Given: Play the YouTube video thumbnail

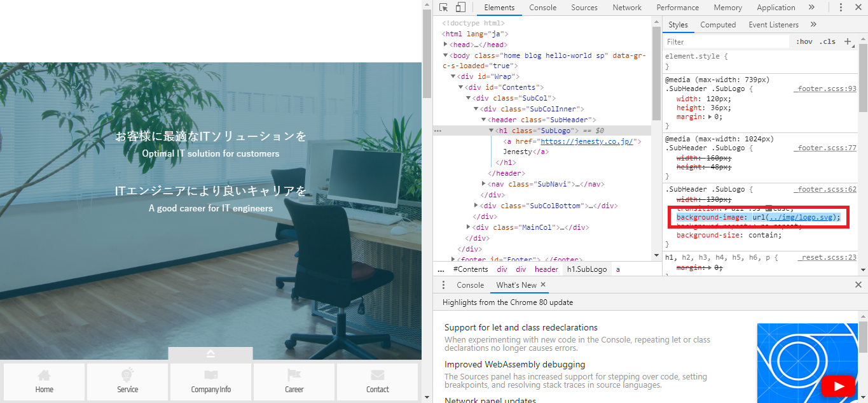Looking at the screenshot, I should click(x=837, y=386).
